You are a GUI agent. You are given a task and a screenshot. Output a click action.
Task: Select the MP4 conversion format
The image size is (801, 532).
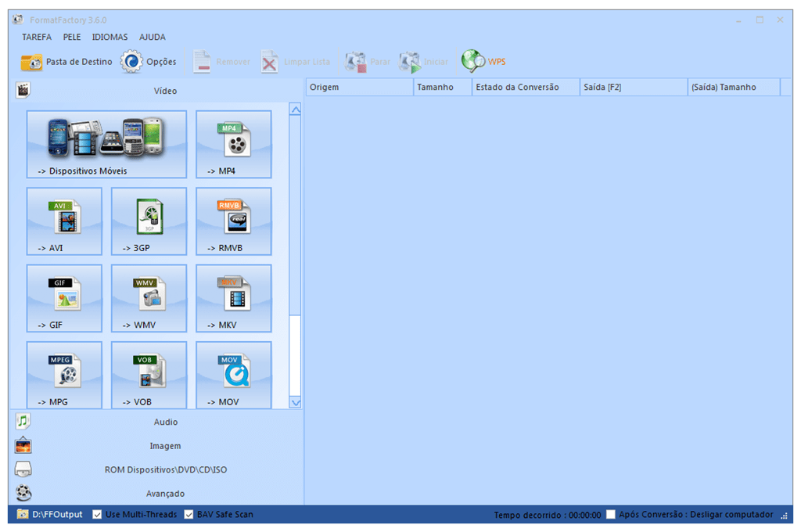[x=232, y=144]
